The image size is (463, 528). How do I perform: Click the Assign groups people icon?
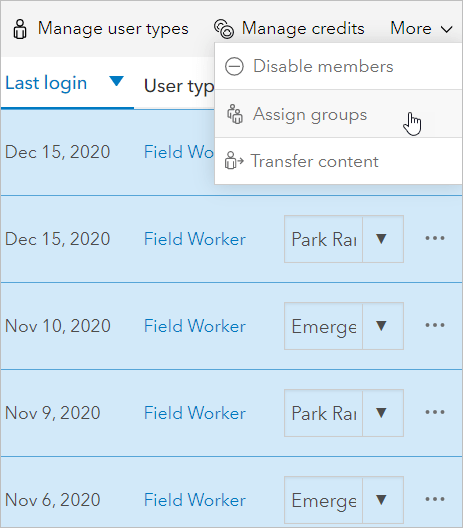click(x=235, y=114)
